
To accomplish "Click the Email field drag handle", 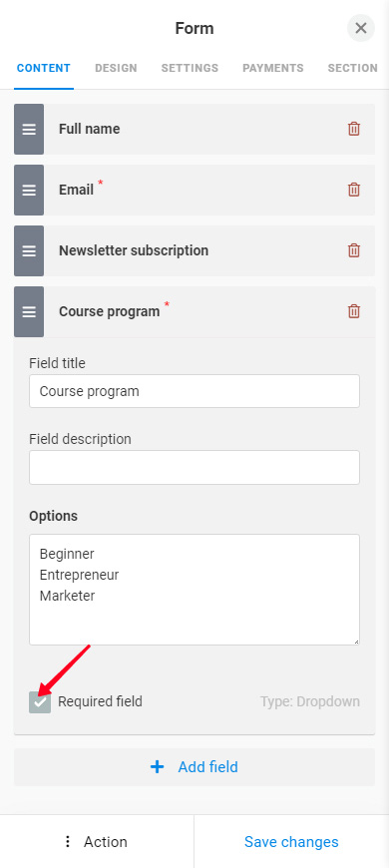I will (x=29, y=190).
